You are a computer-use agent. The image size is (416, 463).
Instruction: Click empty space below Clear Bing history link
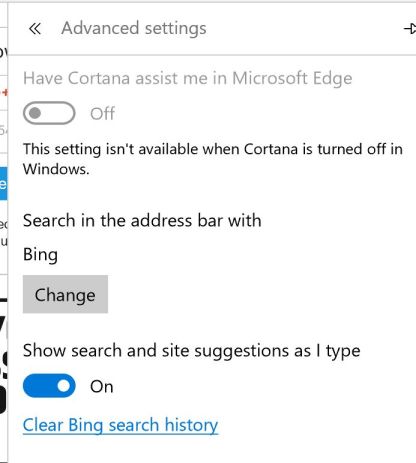[x=213, y=450]
